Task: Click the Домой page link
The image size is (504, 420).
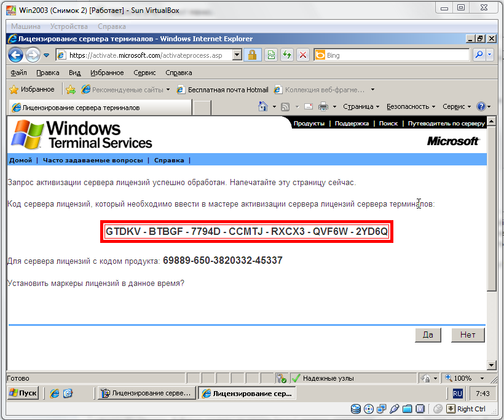Action: tap(20, 160)
